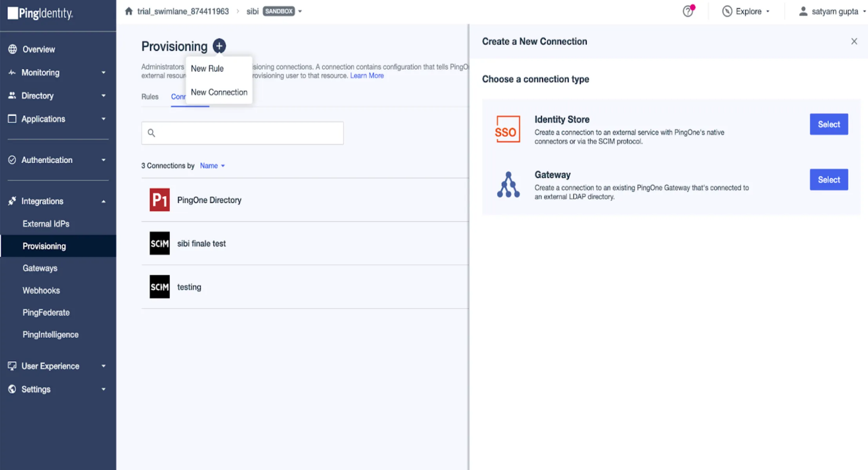Select the Identity Store connection type
The height and width of the screenshot is (470, 868).
tap(829, 124)
